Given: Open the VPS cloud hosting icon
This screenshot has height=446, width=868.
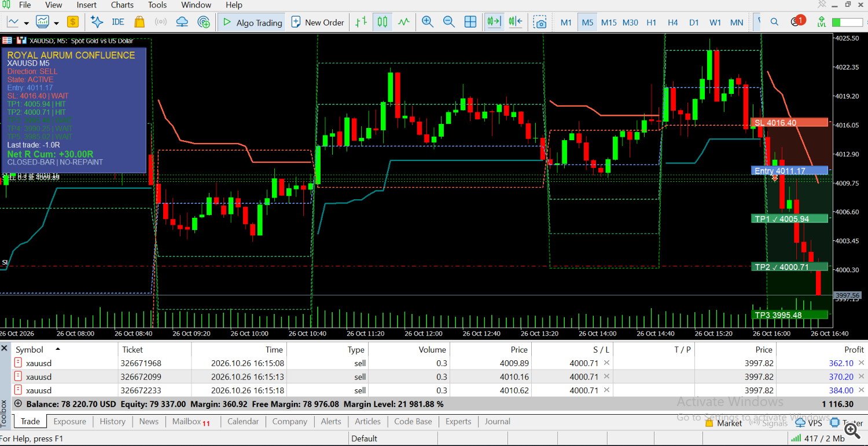Looking at the screenshot, I should [182, 22].
